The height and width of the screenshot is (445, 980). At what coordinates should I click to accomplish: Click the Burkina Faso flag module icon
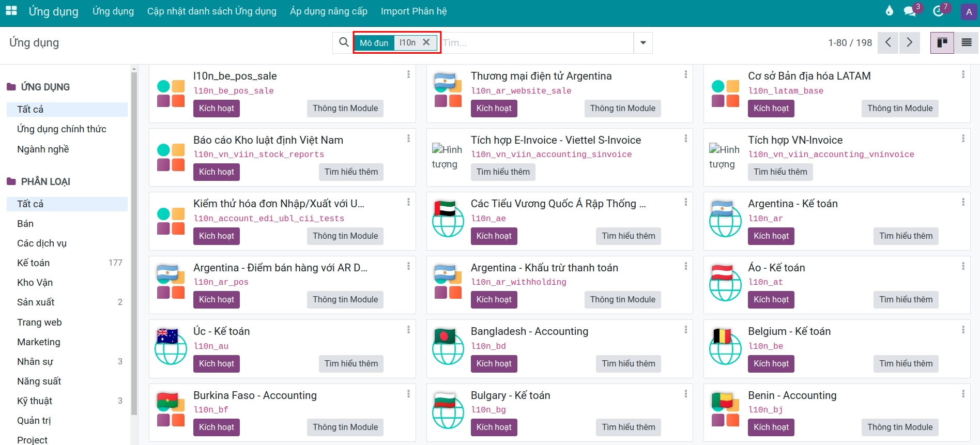(x=171, y=410)
